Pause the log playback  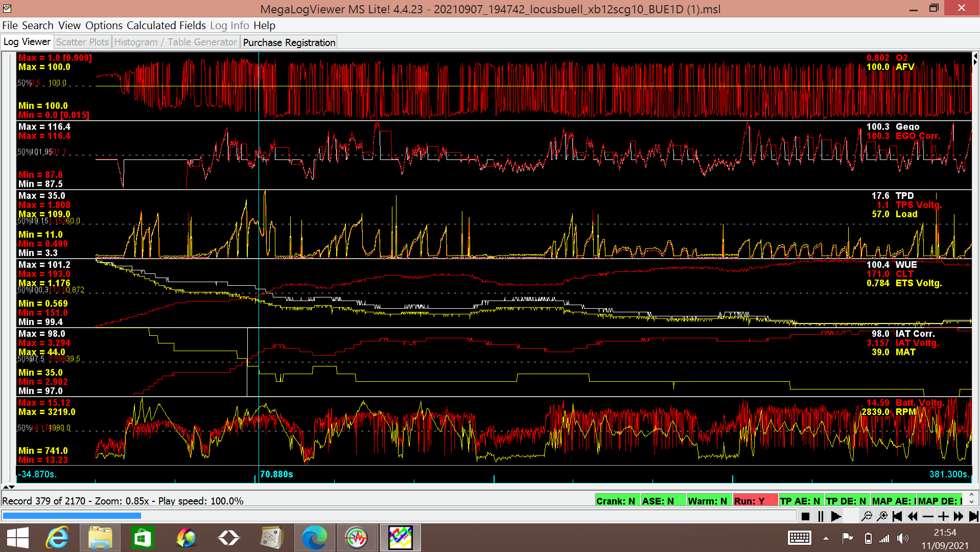pos(821,516)
